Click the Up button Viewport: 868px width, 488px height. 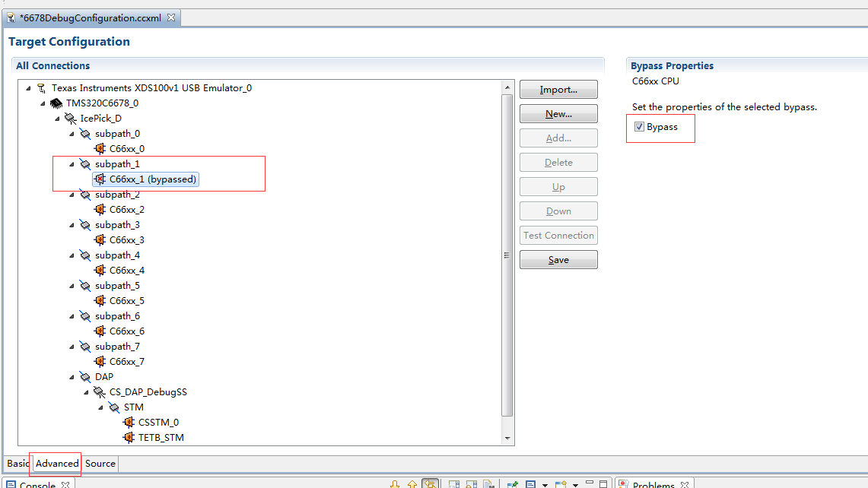pyautogui.click(x=558, y=187)
